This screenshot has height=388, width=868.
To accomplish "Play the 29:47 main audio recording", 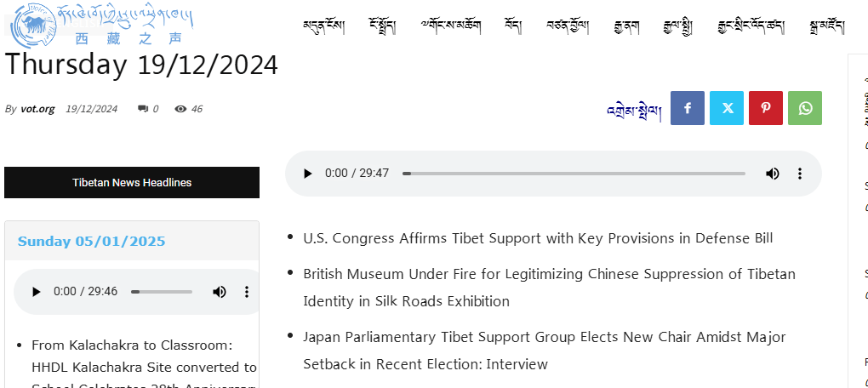I will pos(308,174).
